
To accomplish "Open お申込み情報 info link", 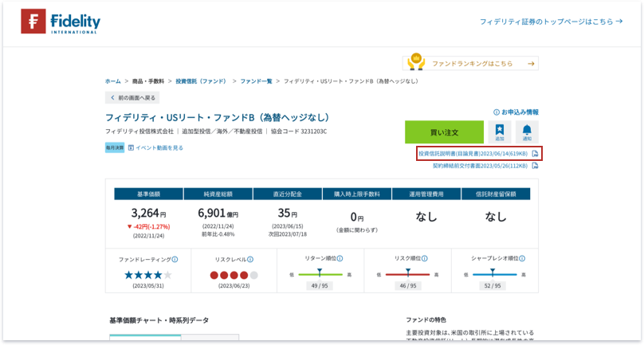I will 516,112.
